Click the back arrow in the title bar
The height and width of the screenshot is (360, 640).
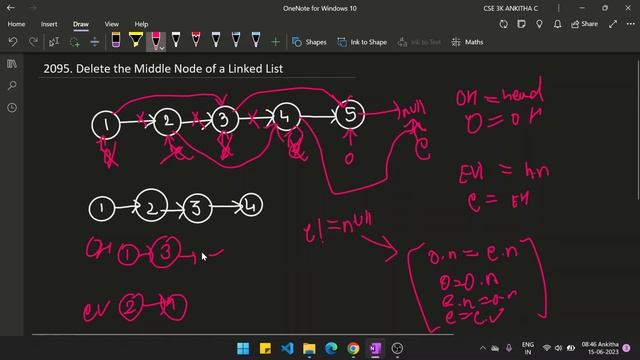11,8
